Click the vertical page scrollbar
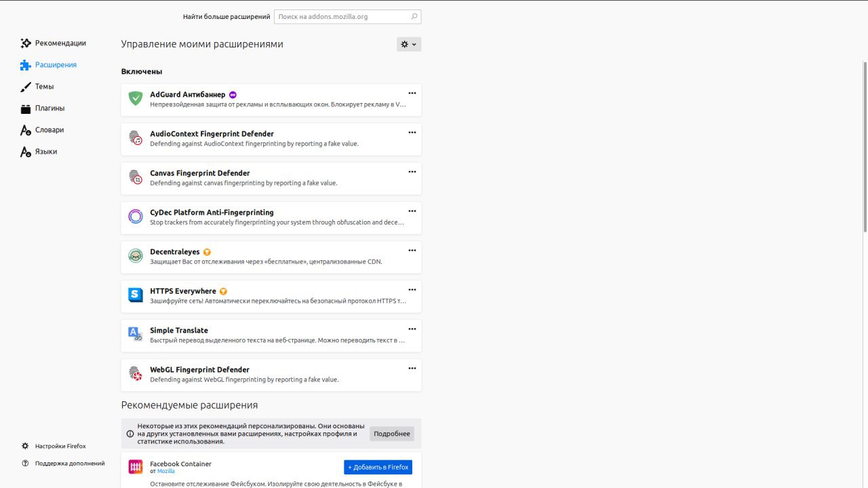Viewport: 868px width, 488px height. tap(865, 146)
